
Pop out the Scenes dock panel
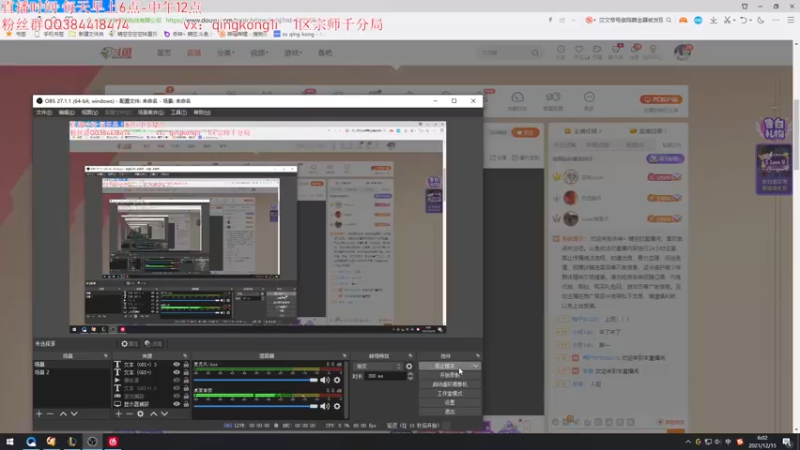106,356
